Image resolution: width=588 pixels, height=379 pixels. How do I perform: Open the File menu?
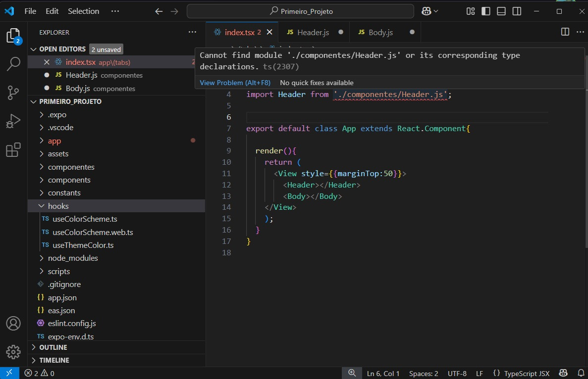click(x=30, y=11)
